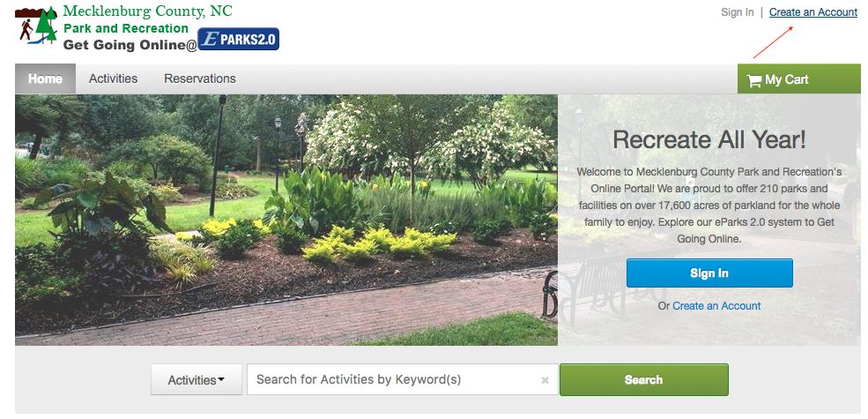The image size is (868, 419).
Task: Click the caret arrow beside Activities
Action: coord(221,379)
